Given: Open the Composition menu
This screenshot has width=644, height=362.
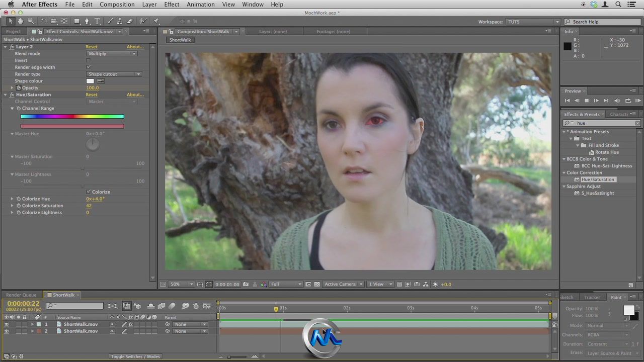Looking at the screenshot, I should tap(117, 5).
